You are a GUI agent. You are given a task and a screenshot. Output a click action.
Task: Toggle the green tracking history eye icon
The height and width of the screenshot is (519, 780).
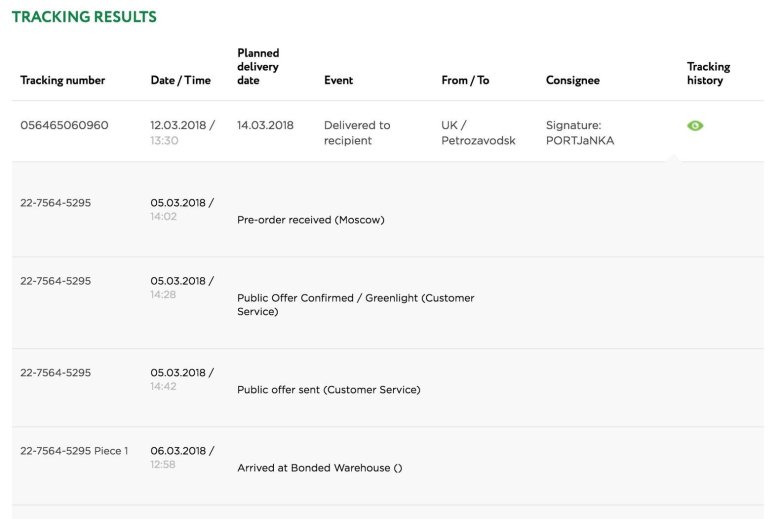695,125
